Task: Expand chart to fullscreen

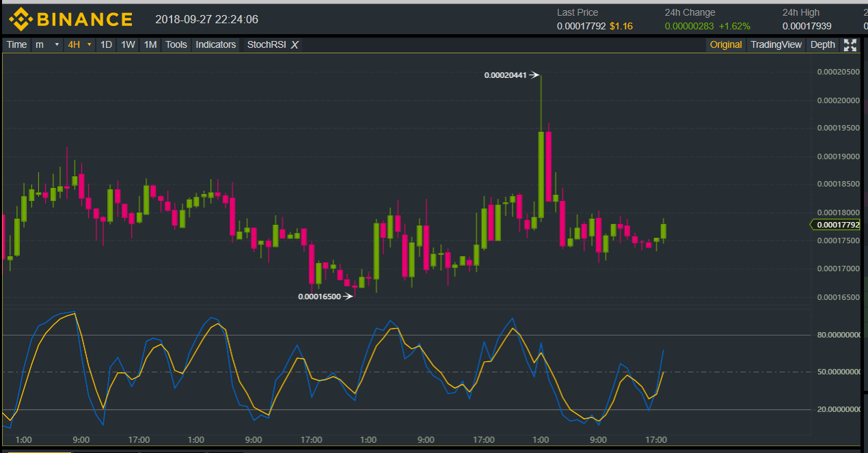Action: [850, 45]
